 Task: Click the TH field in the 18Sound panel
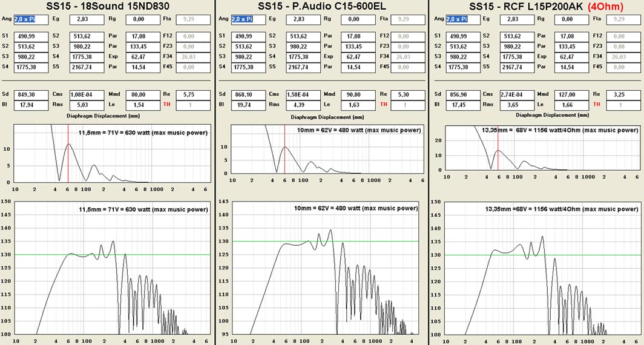194,105
